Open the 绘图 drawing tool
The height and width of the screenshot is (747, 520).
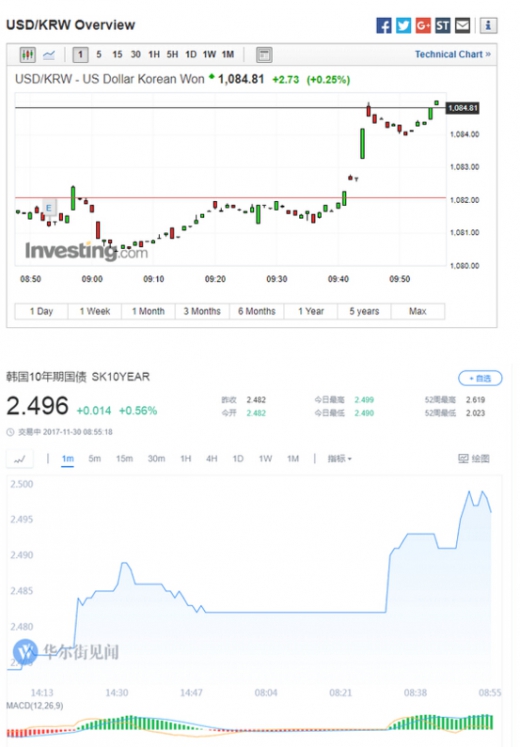click(x=474, y=459)
